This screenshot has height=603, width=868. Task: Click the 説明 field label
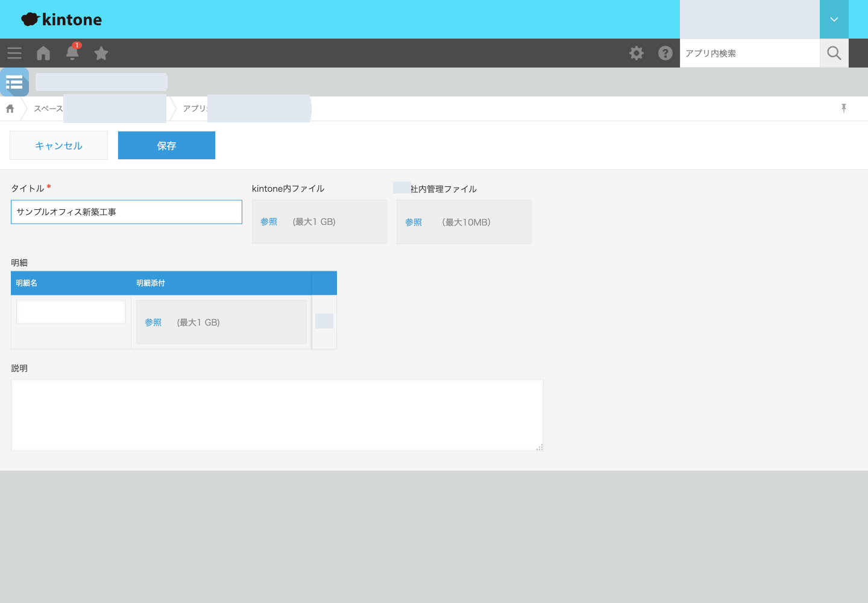(x=19, y=368)
